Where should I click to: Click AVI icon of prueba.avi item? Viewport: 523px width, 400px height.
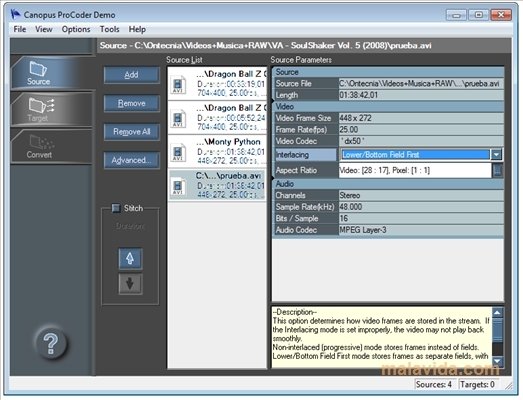178,186
